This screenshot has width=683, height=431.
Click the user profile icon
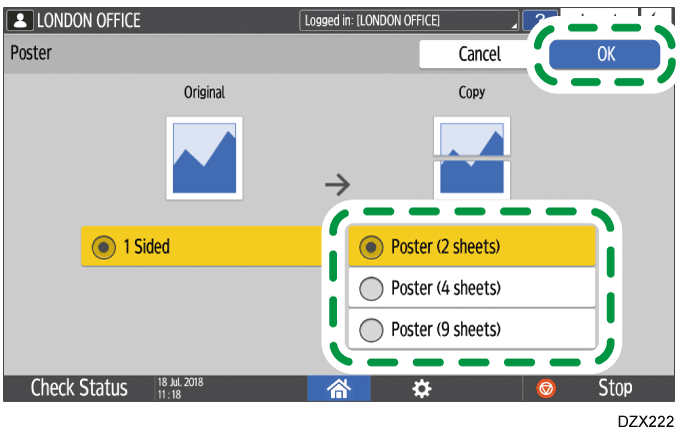click(20, 20)
